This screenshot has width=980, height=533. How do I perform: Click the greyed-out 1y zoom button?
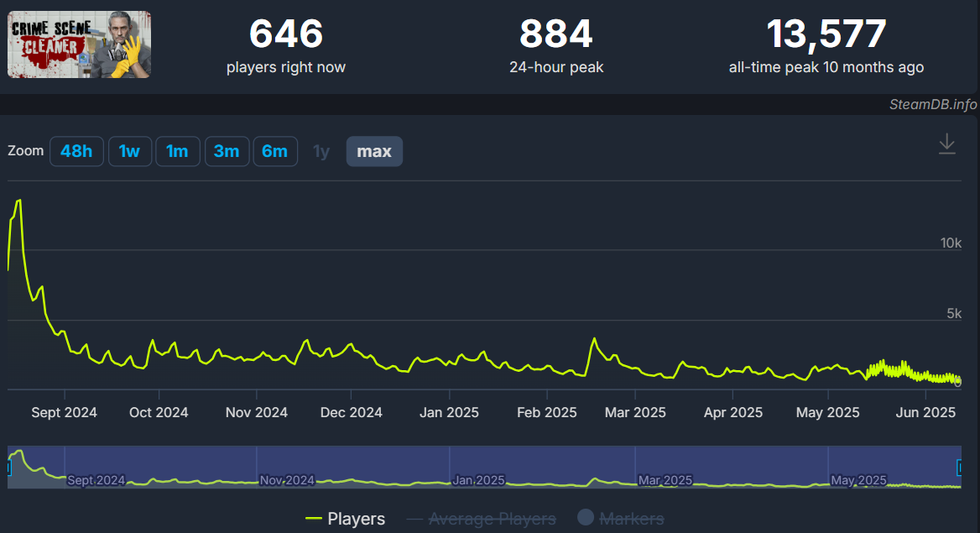321,151
